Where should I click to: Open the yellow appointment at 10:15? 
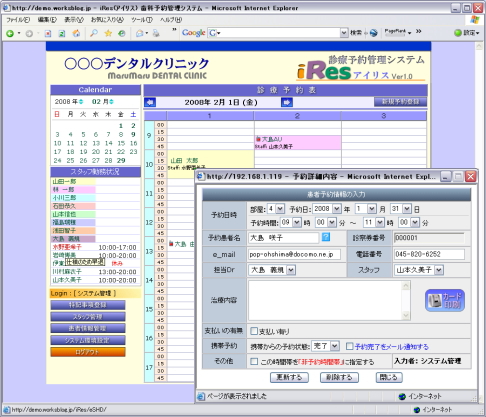211,164
